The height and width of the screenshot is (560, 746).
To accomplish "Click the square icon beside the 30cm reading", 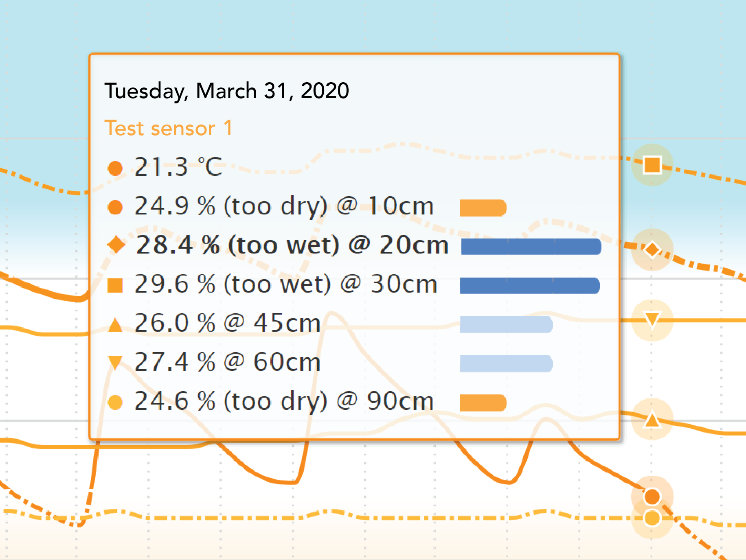I will (x=115, y=285).
